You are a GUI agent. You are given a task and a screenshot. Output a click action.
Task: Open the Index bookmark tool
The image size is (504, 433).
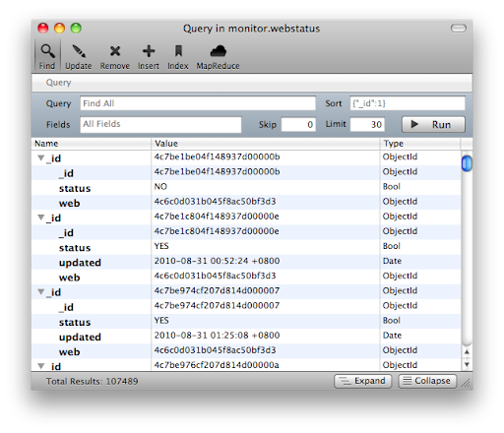click(178, 56)
